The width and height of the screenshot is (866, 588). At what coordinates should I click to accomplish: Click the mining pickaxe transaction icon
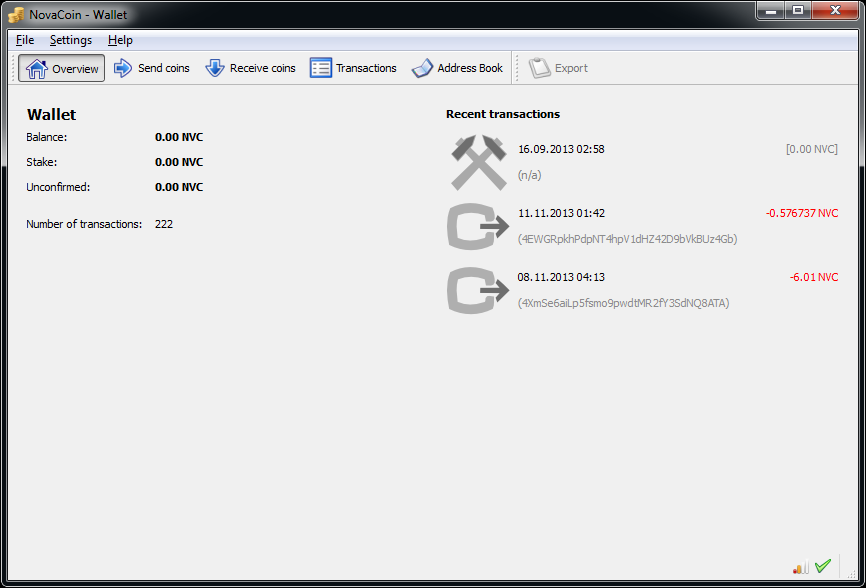click(x=478, y=162)
